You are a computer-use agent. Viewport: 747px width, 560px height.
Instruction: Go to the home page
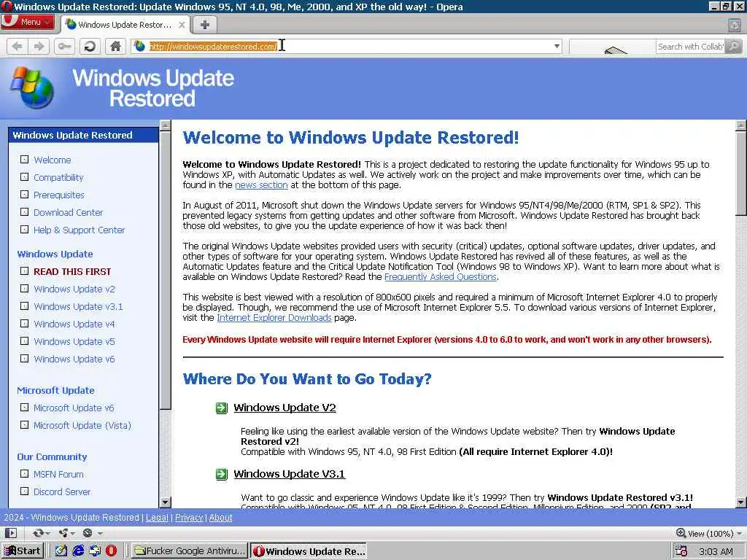(115, 46)
